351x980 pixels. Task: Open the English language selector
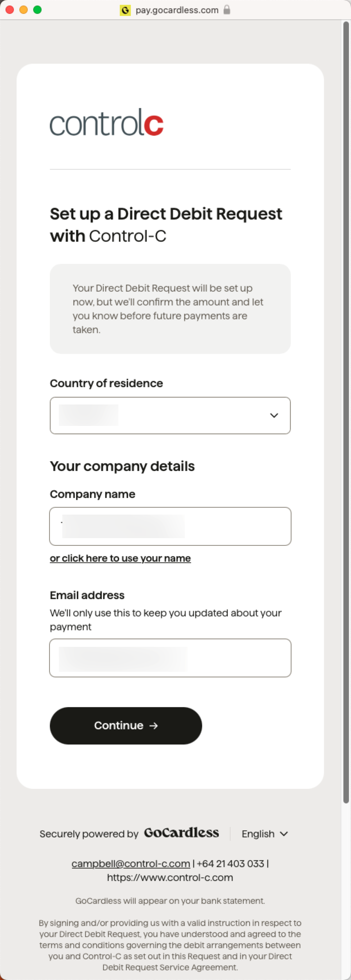[x=265, y=834]
